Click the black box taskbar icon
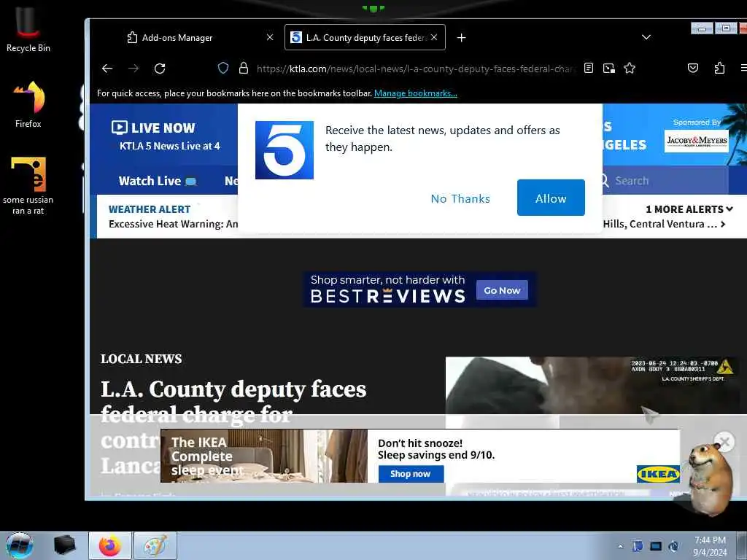This screenshot has width=747, height=560. tap(64, 545)
